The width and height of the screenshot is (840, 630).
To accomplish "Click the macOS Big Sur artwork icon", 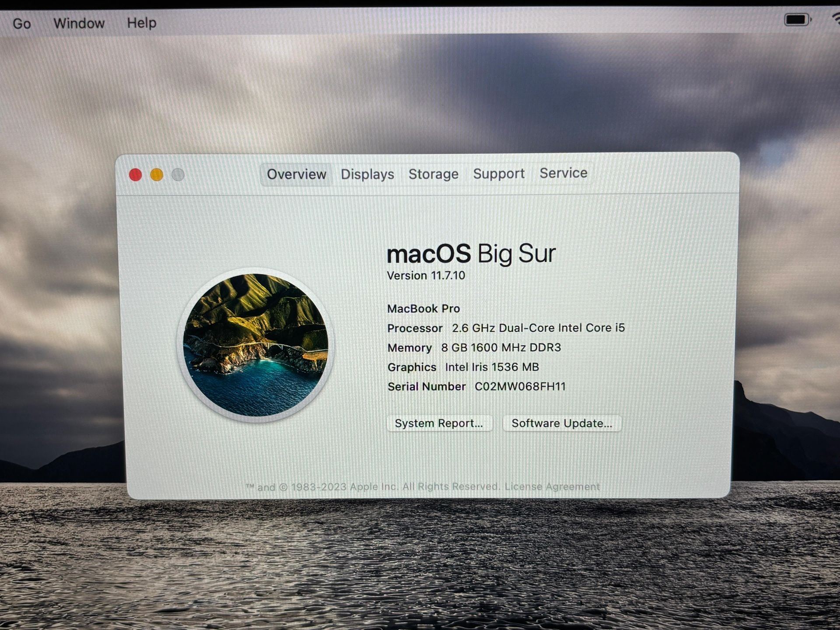I will (x=256, y=345).
